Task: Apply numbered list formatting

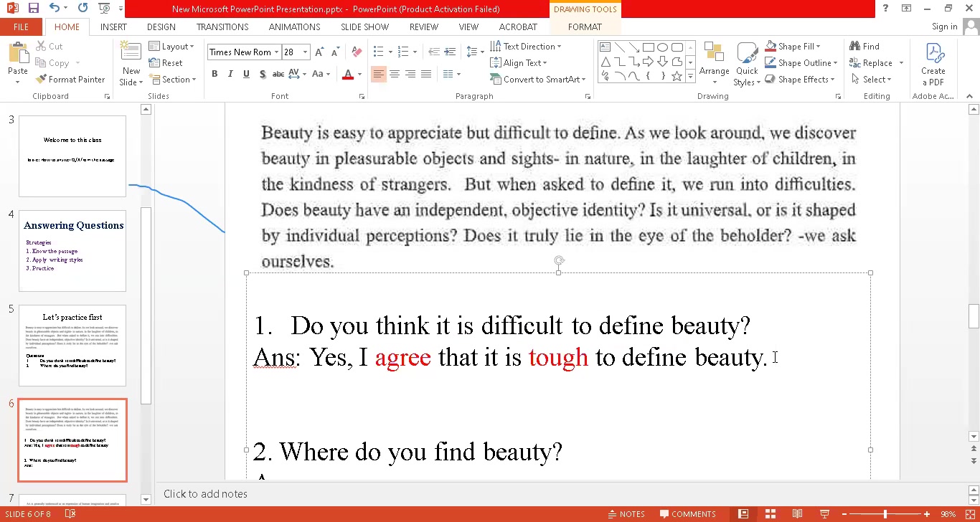Action: [x=402, y=52]
